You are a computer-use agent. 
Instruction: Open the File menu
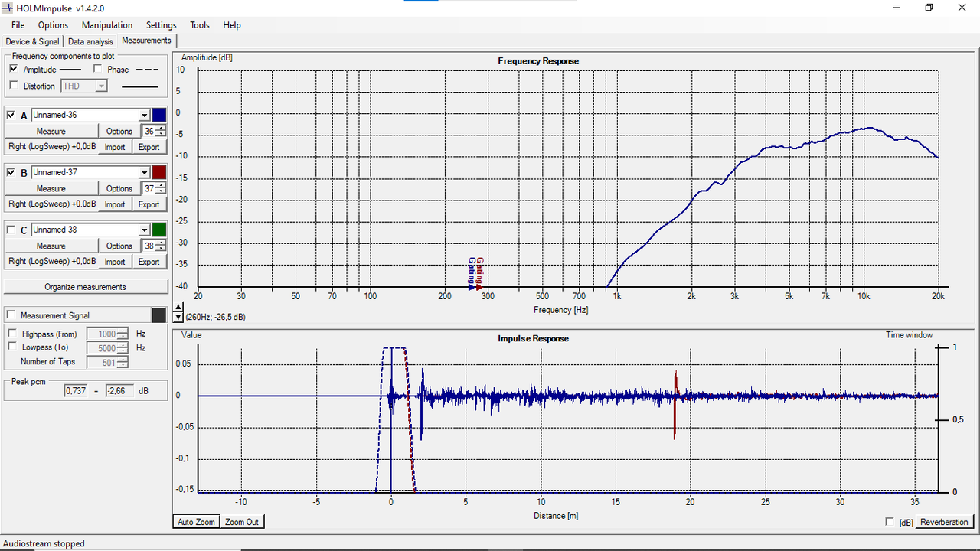coord(18,25)
